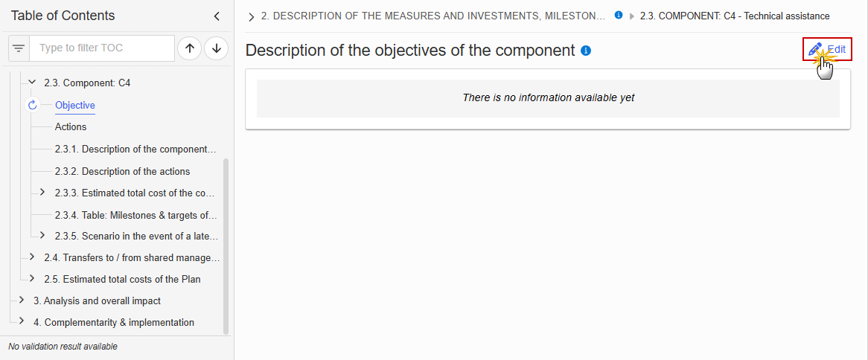The width and height of the screenshot is (868, 360).
Task: Select the Actions tree item
Action: pos(71,126)
